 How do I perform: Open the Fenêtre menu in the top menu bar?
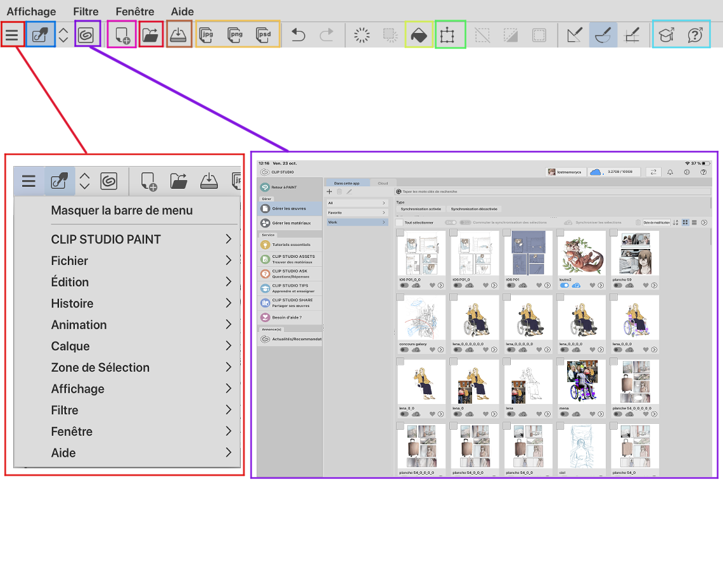135,11
